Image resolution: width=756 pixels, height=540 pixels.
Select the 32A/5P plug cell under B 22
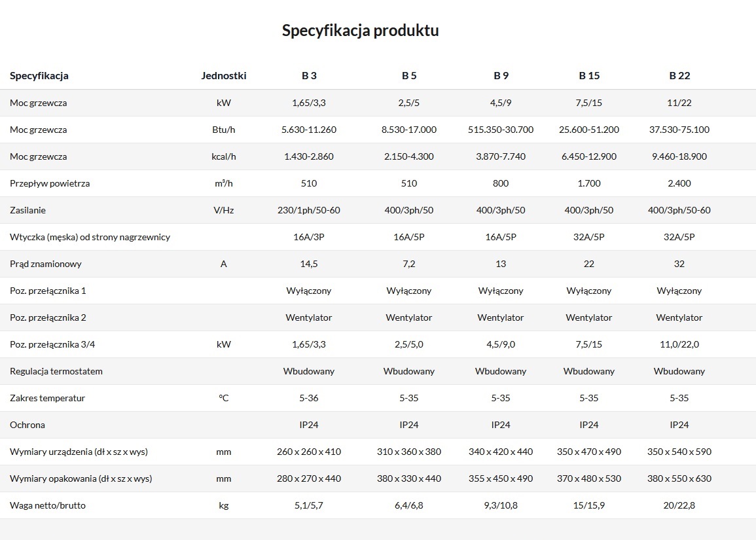tap(679, 237)
